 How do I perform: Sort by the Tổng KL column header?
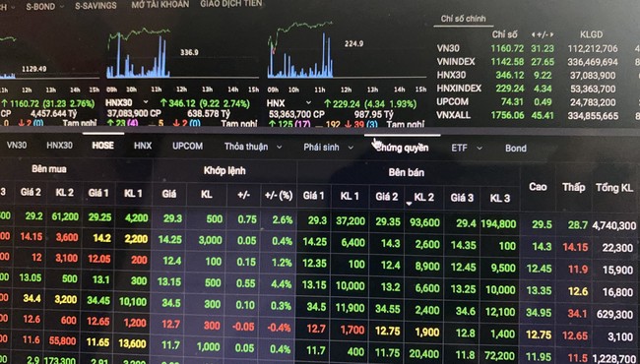point(613,188)
